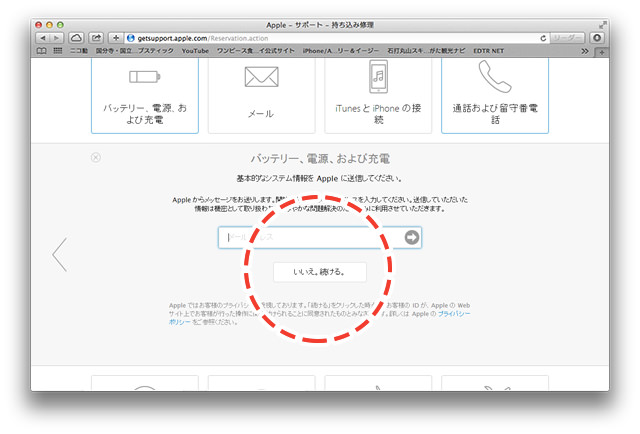The height and width of the screenshot is (434, 640).
Task: Go back with Safari's back arrow
Action: (43, 38)
